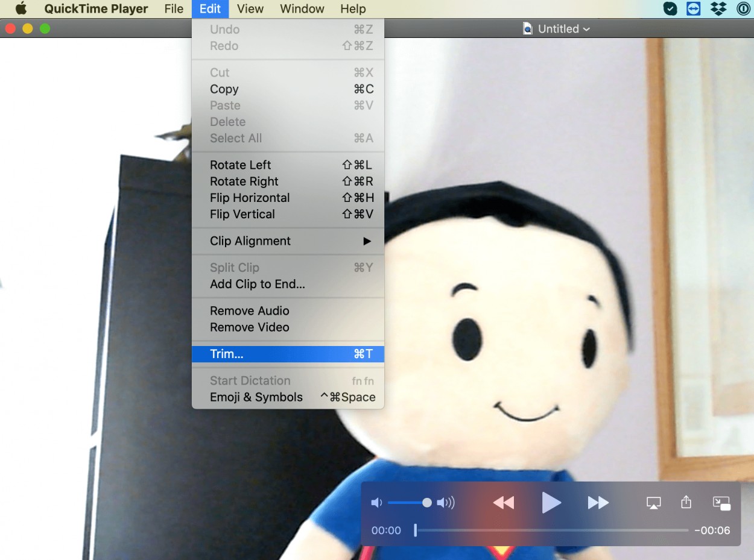754x560 pixels.
Task: Choose Add Clip to End…
Action: point(288,284)
